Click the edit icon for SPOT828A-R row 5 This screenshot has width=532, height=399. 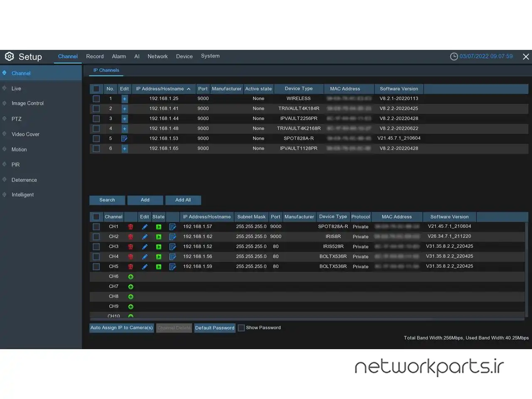(x=124, y=138)
